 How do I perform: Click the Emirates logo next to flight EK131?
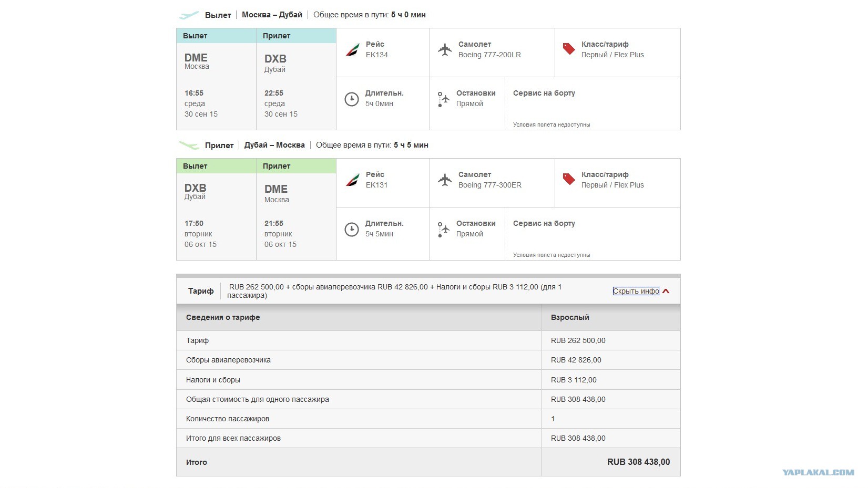click(352, 180)
